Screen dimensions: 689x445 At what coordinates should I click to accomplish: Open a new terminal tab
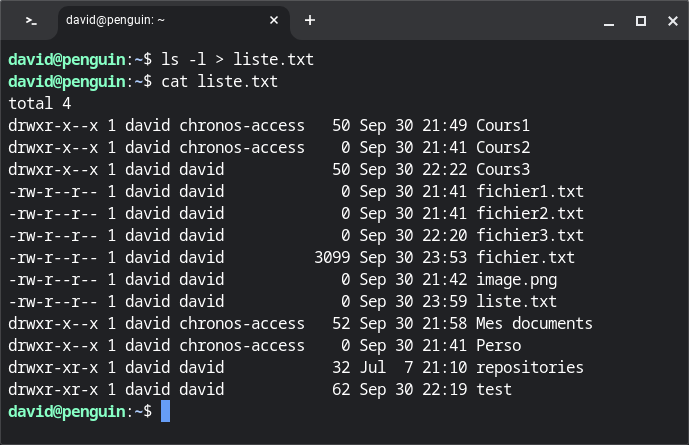click(310, 20)
